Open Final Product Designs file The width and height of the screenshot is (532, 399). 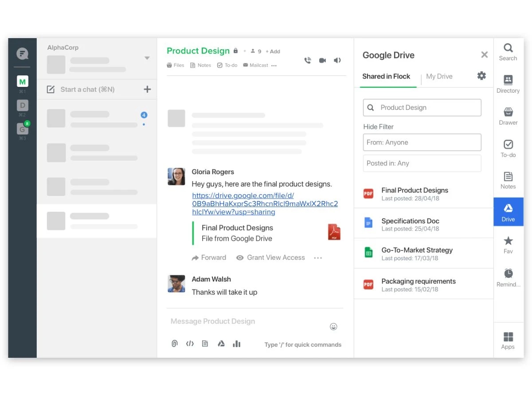click(424, 193)
